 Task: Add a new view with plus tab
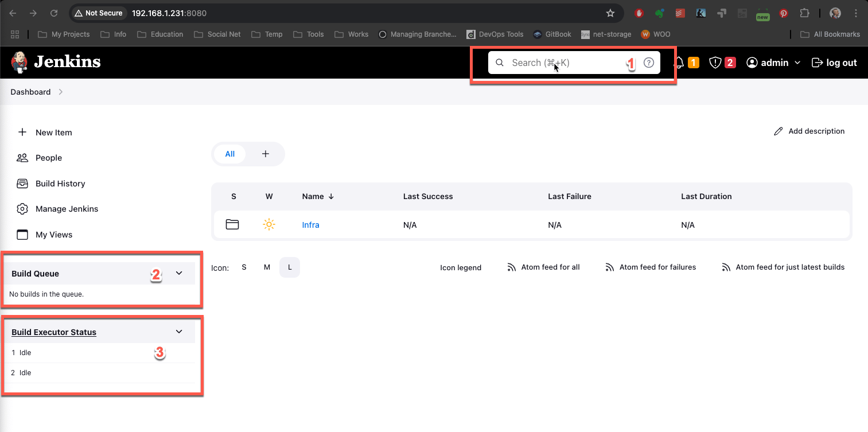tap(265, 154)
